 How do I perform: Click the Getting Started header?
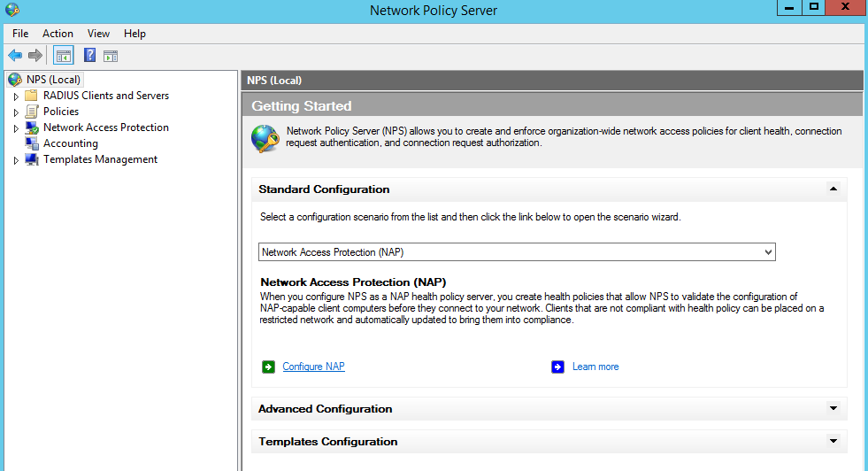point(302,106)
